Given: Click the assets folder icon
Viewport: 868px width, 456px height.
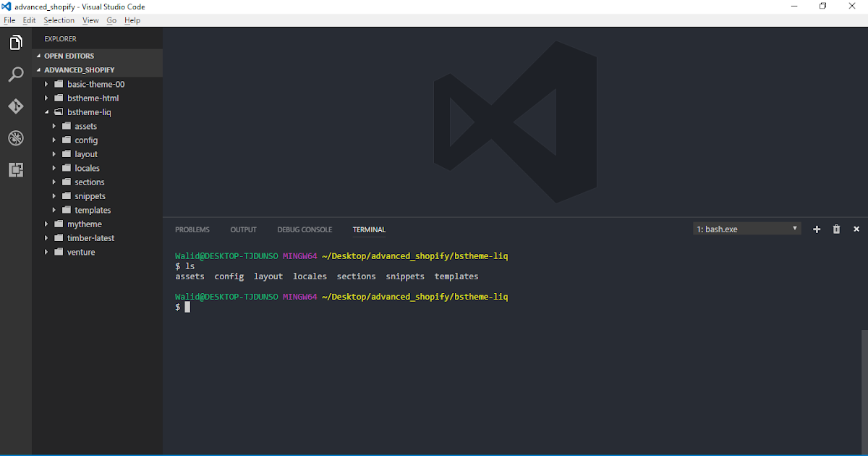Looking at the screenshot, I should coord(67,126).
